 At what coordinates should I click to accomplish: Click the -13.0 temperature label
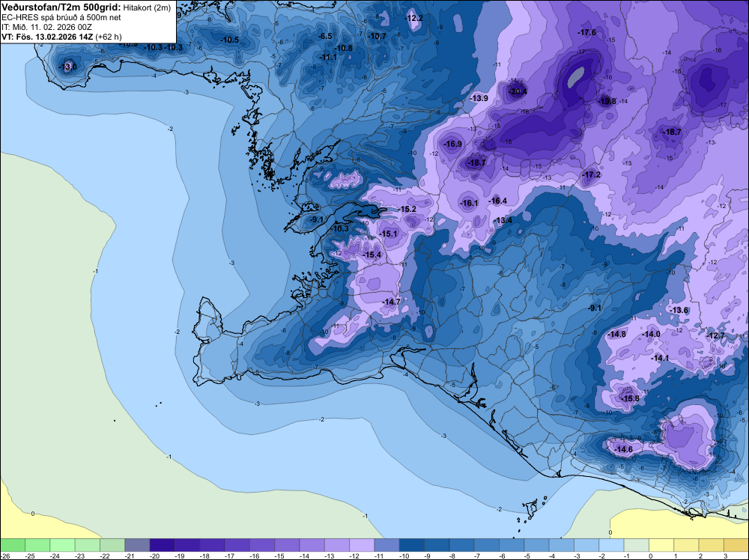click(68, 67)
